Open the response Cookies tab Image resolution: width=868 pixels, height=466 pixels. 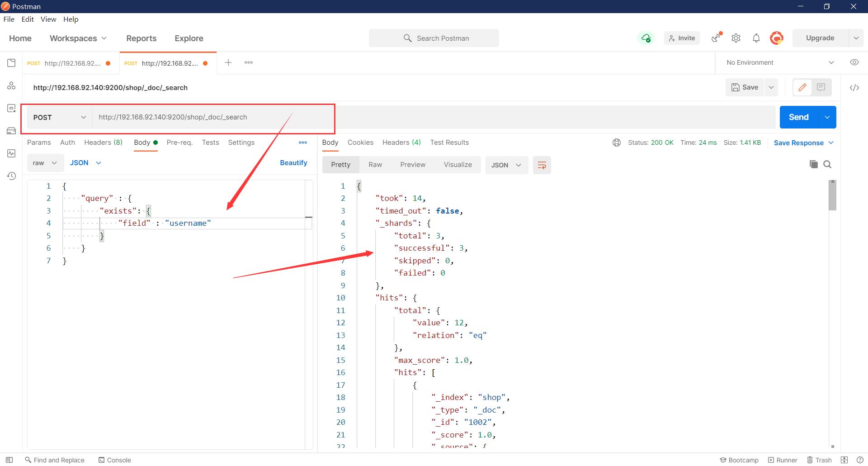coord(360,143)
